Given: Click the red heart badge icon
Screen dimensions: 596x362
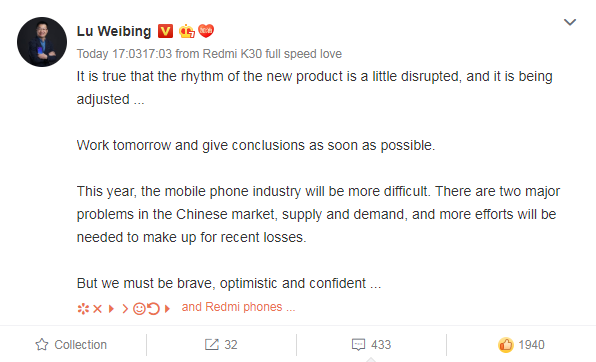Looking at the screenshot, I should tap(206, 31).
